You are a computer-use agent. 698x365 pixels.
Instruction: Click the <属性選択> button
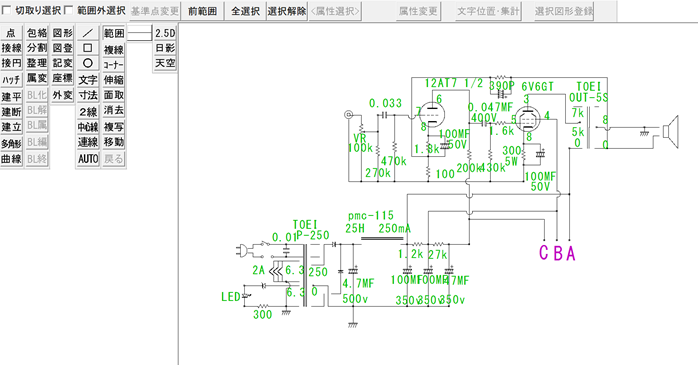335,11
